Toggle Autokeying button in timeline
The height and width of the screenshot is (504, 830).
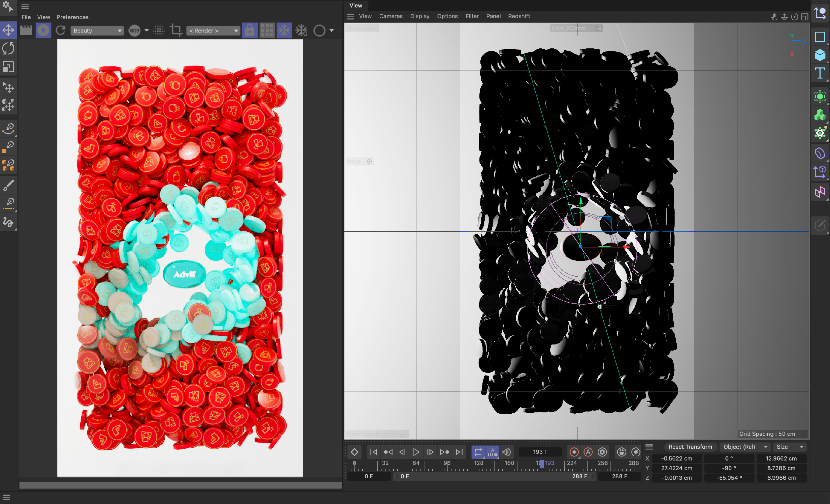coord(588,452)
